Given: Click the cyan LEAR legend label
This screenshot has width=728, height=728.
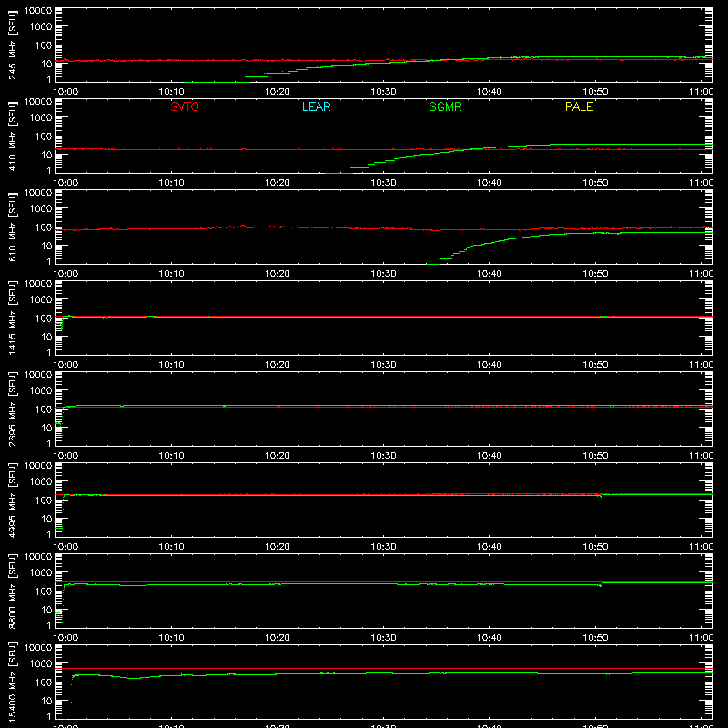Looking at the screenshot, I should coord(316,106).
